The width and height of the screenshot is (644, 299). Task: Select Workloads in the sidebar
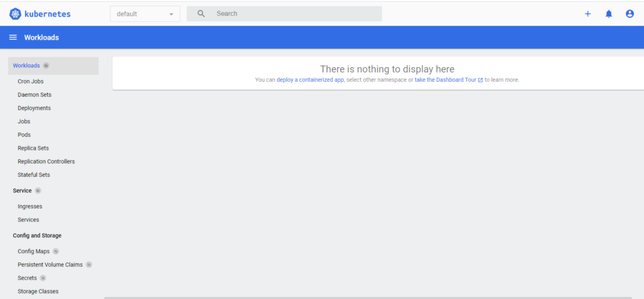coord(26,66)
